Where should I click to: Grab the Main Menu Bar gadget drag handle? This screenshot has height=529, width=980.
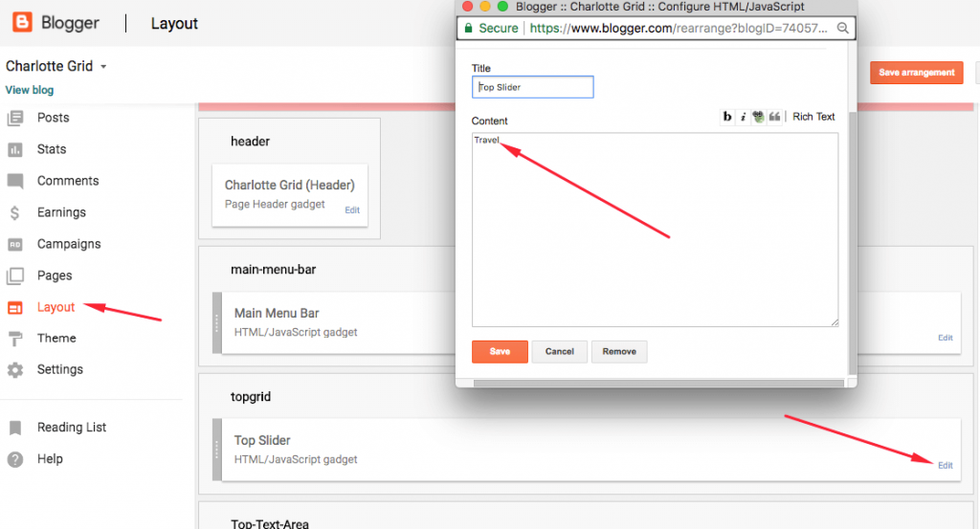pyautogui.click(x=217, y=323)
